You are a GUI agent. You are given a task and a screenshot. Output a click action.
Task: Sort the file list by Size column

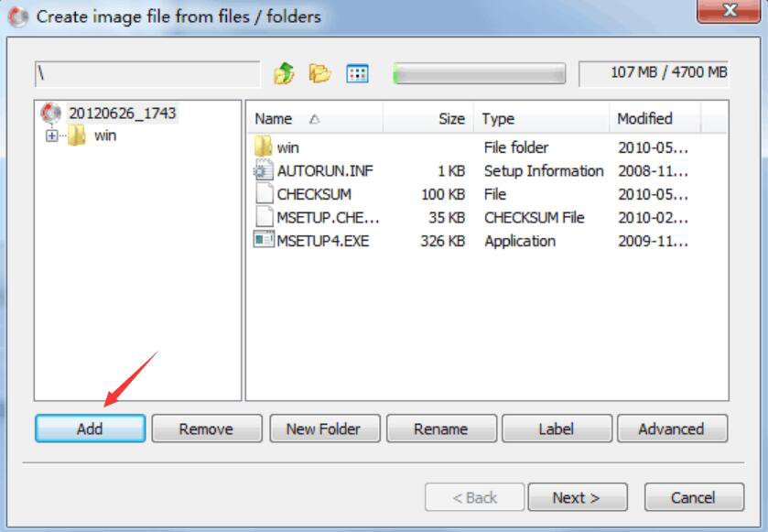click(428, 118)
